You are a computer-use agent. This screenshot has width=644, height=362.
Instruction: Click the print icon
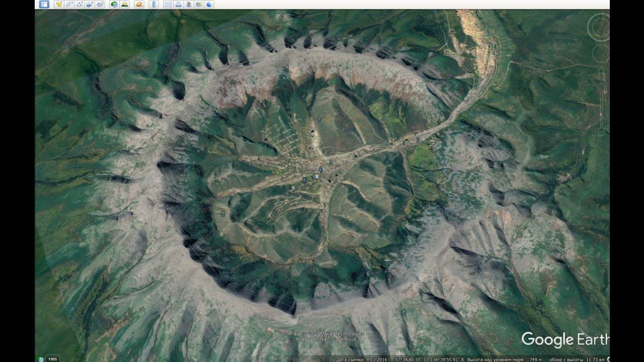[179, 5]
